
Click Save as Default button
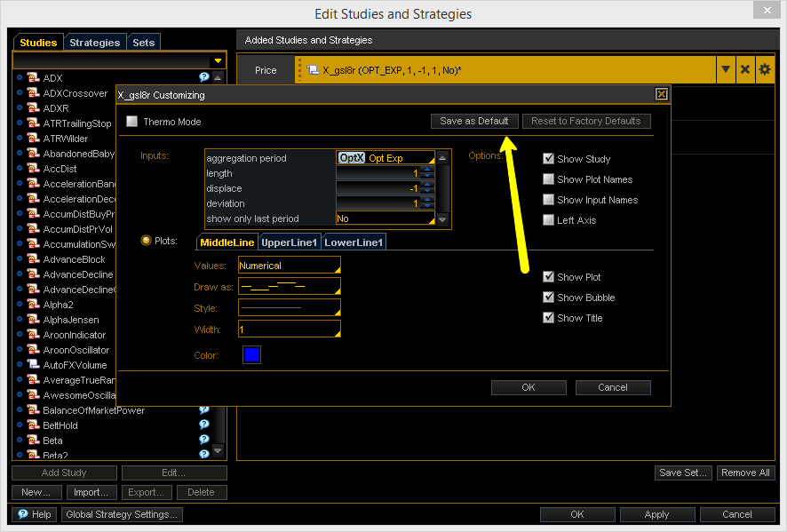click(x=473, y=121)
